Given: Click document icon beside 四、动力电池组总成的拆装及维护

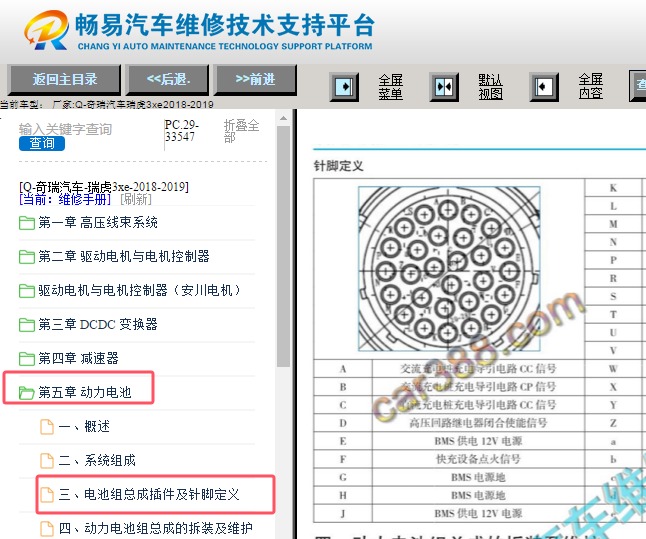Looking at the screenshot, I should [47, 529].
